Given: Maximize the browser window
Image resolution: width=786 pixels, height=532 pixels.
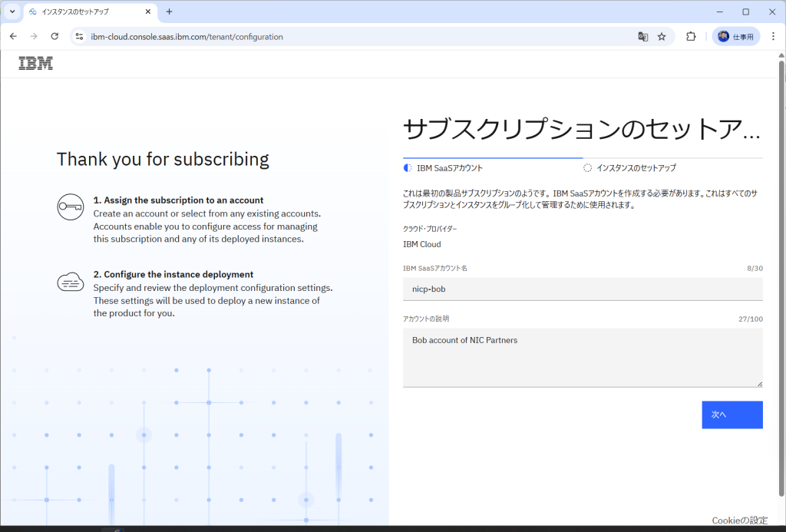Looking at the screenshot, I should [746, 12].
